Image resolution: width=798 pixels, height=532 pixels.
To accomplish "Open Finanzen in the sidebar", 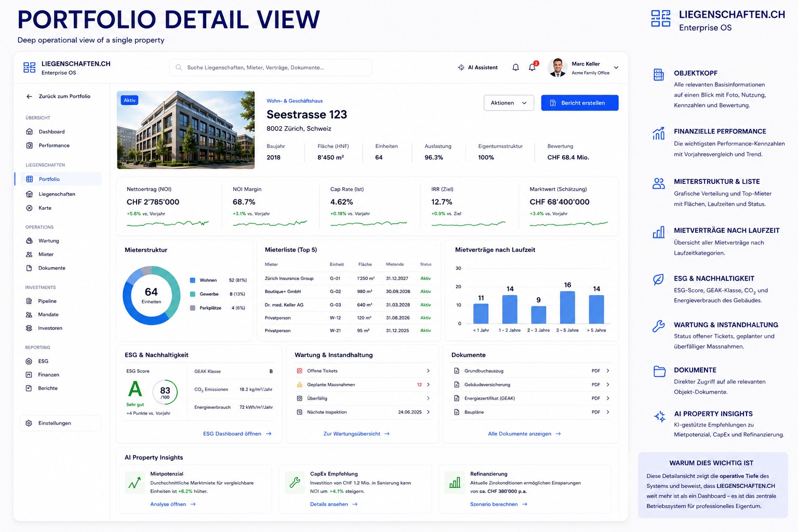I will [49, 375].
